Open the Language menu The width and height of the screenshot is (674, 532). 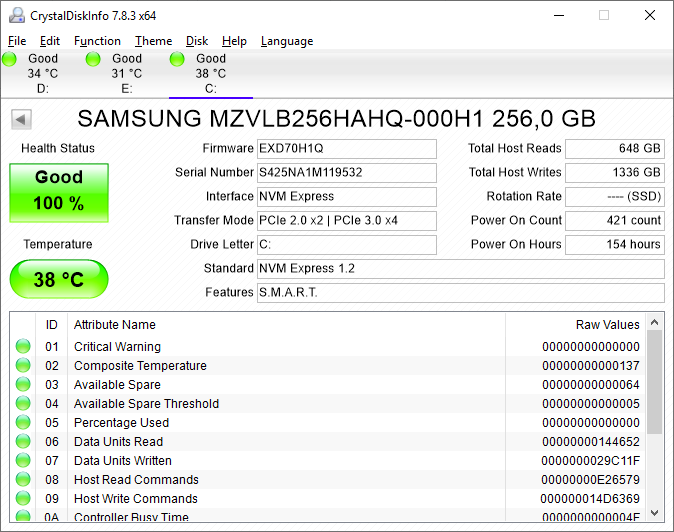tap(287, 41)
